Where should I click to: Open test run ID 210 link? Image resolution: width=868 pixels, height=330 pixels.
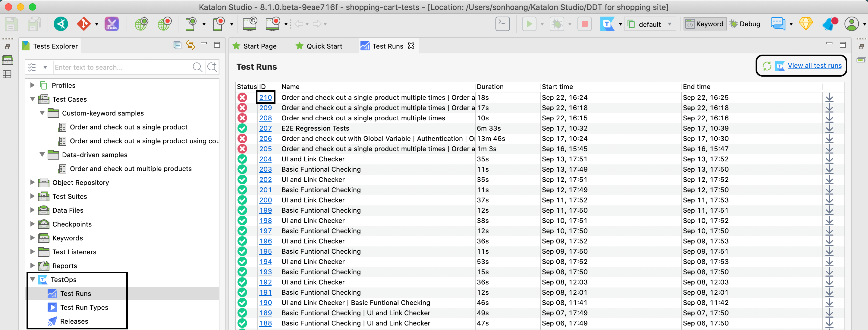(x=266, y=98)
